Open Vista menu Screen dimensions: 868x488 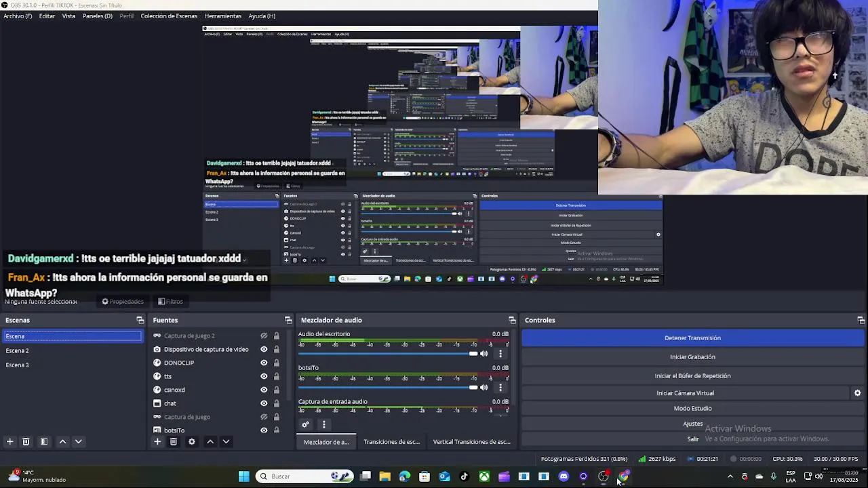(68, 16)
